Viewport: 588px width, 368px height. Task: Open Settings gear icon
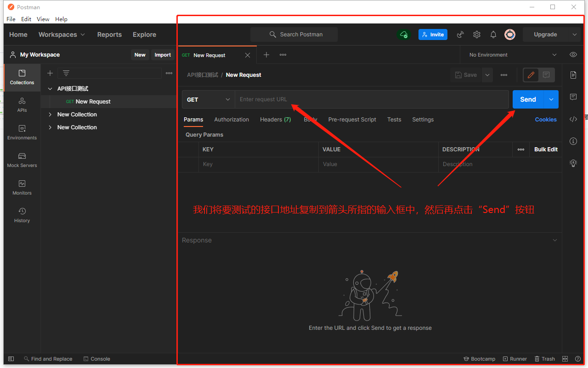[x=477, y=34]
